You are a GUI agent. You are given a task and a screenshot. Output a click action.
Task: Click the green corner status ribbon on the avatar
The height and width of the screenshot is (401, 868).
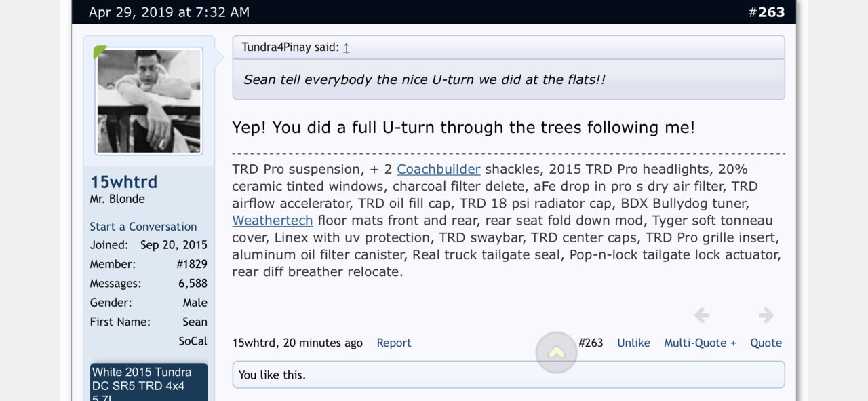100,52
